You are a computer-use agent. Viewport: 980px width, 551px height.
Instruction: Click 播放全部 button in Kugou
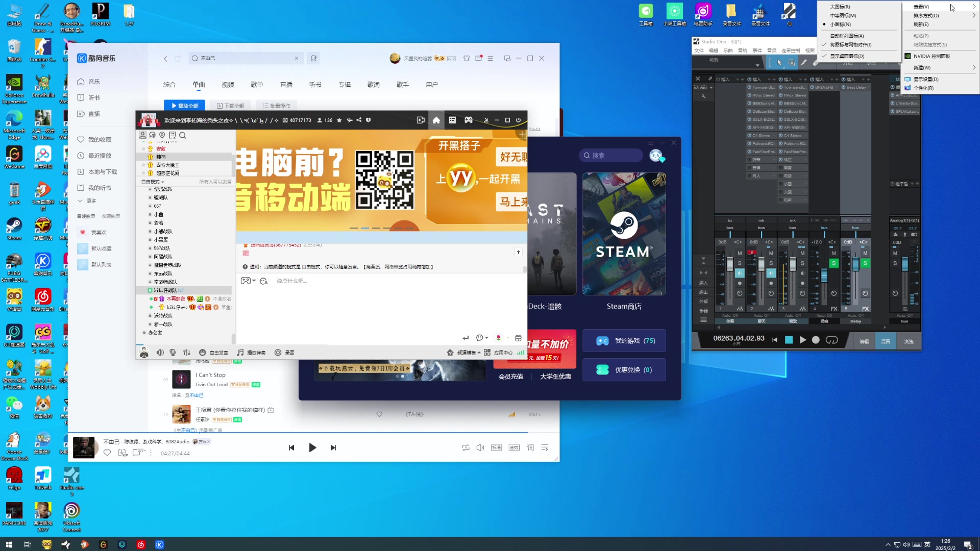(185, 106)
